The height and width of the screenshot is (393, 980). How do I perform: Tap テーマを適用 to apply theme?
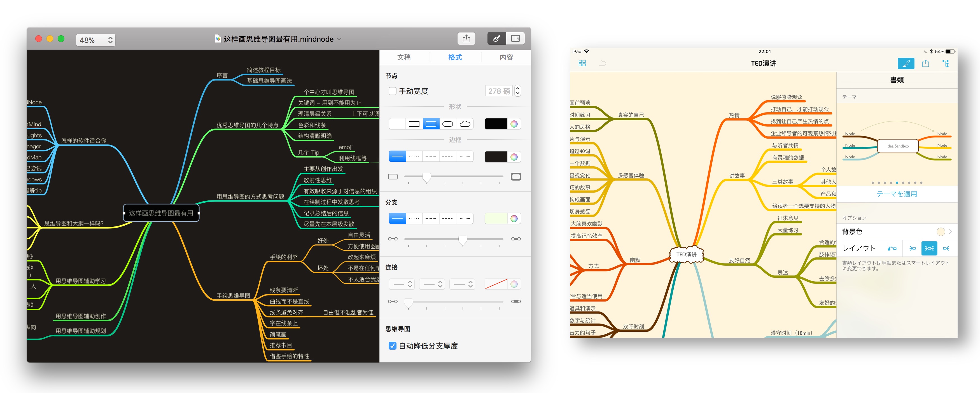click(x=897, y=194)
